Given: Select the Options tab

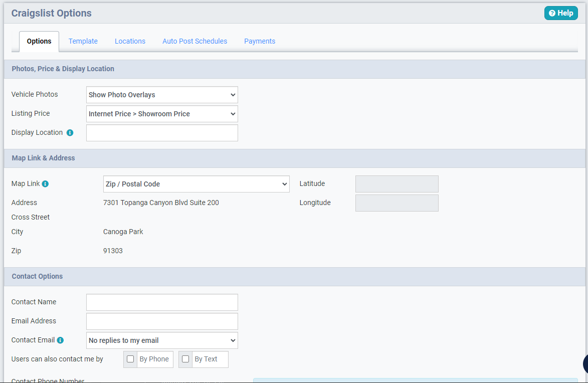Looking at the screenshot, I should [39, 41].
